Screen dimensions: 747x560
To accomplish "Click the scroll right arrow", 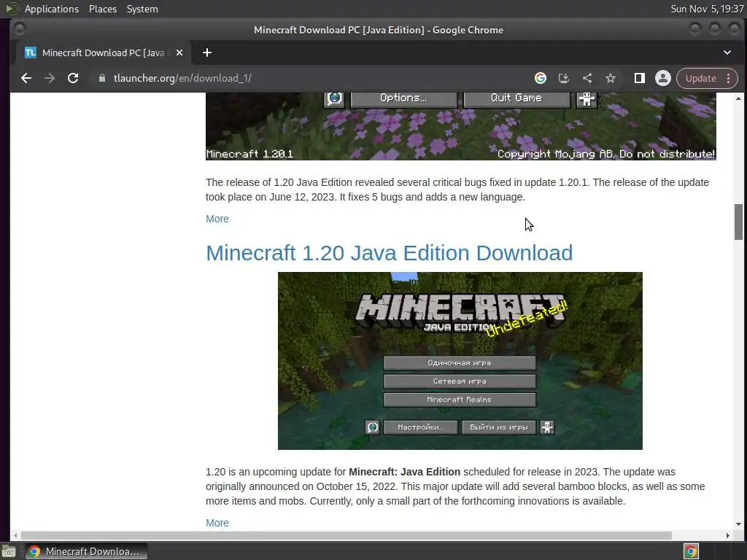I will tap(727, 536).
